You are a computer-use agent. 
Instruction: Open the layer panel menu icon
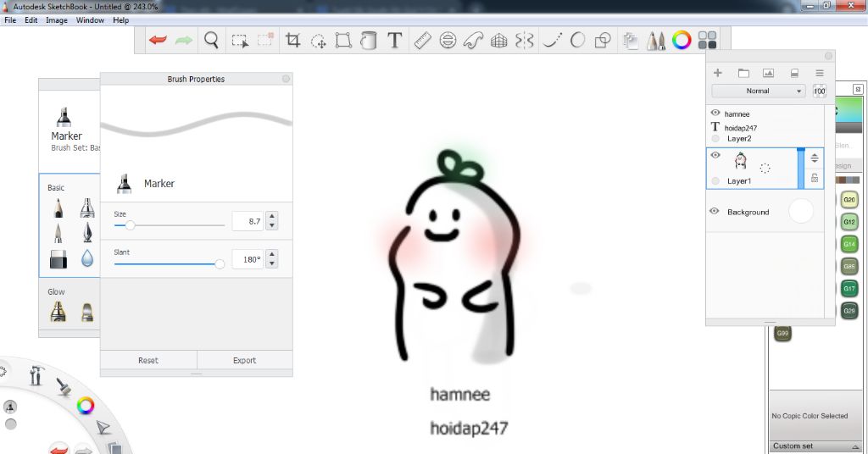820,73
